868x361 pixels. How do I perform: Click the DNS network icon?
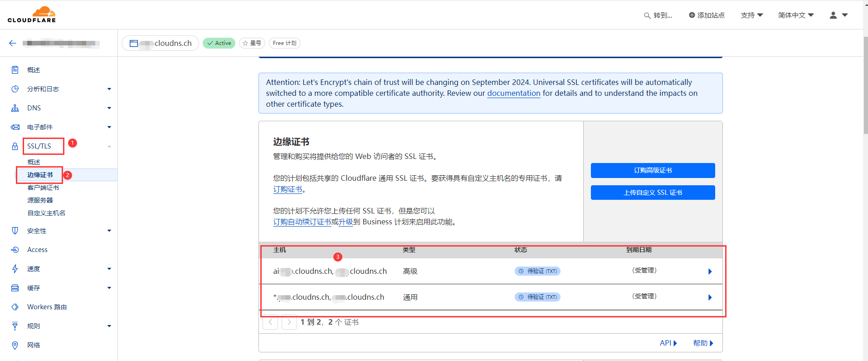click(x=15, y=108)
